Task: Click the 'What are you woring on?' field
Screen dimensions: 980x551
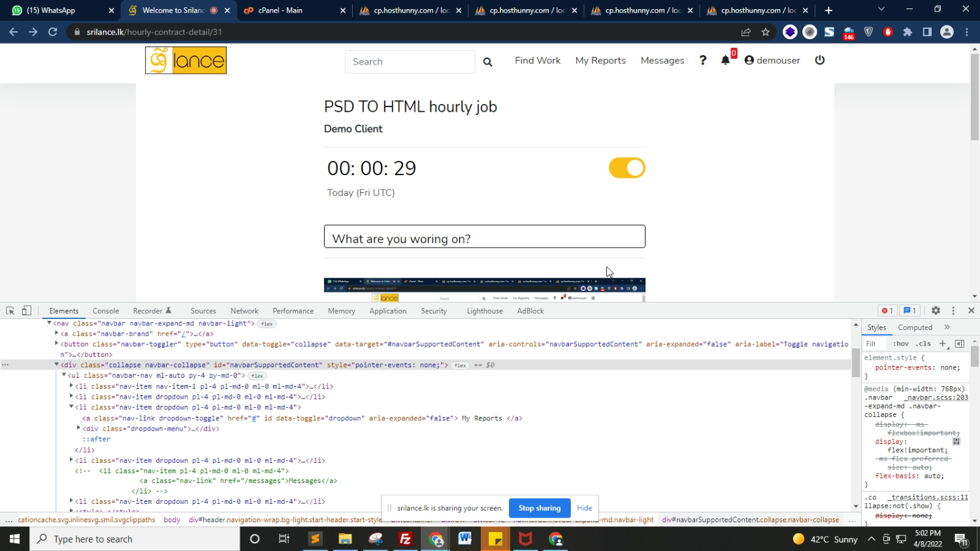Action: click(484, 237)
